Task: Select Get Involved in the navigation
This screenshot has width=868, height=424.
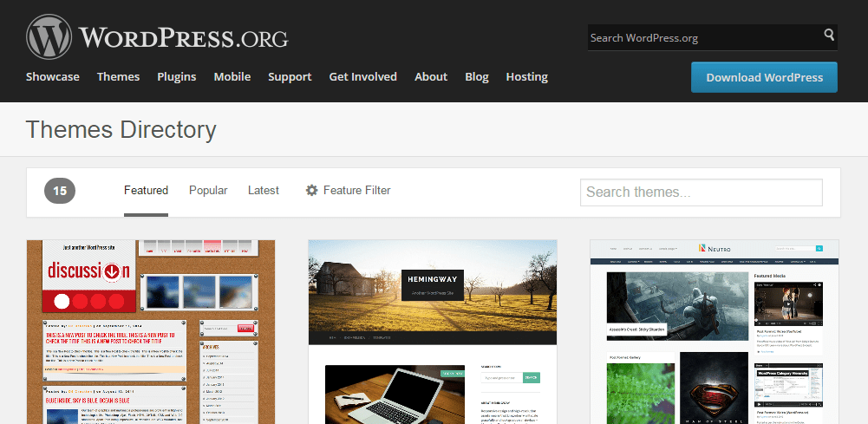Action: point(362,76)
